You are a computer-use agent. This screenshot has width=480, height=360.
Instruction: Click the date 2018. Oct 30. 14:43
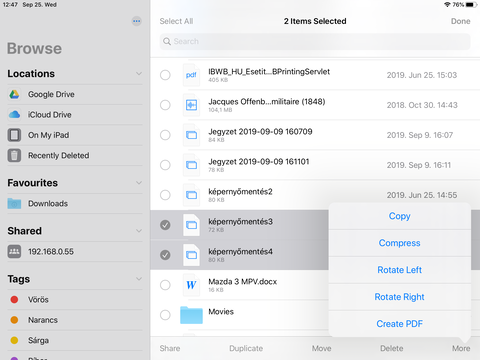tap(422, 105)
